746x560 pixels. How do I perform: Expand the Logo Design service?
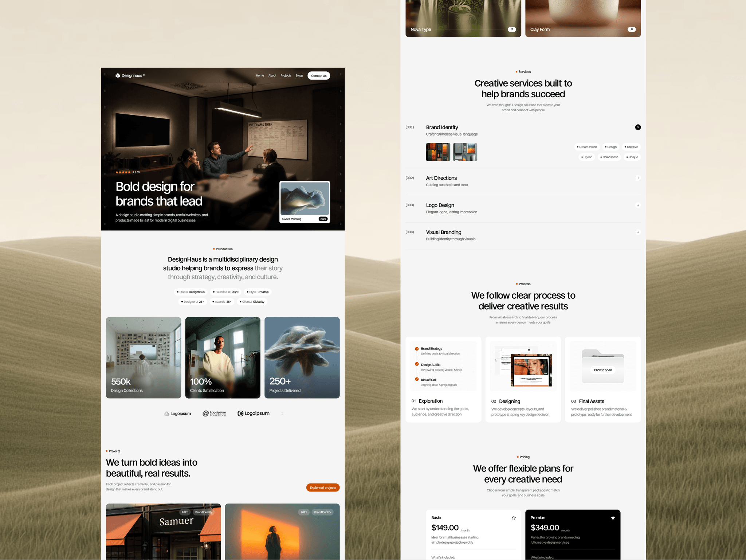point(638,205)
